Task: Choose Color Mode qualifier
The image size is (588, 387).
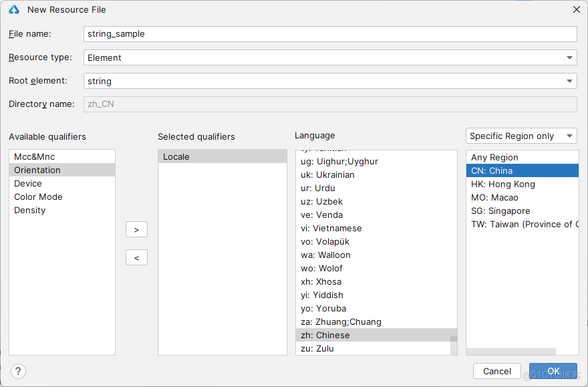Action: point(38,197)
